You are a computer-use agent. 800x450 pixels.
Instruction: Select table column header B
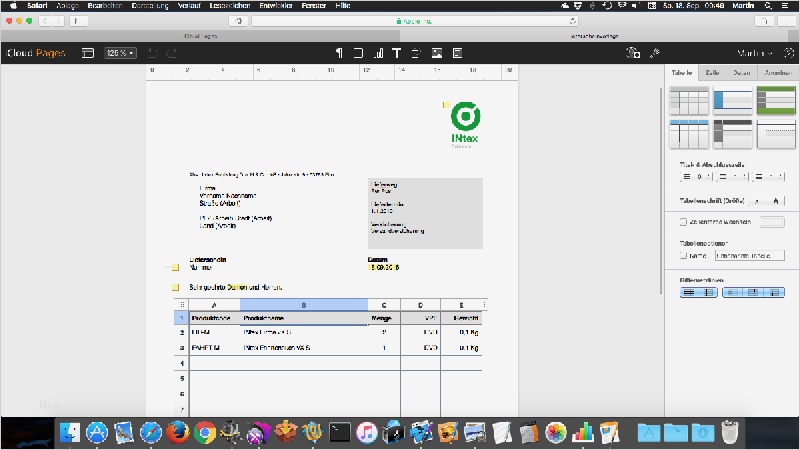[x=304, y=305]
